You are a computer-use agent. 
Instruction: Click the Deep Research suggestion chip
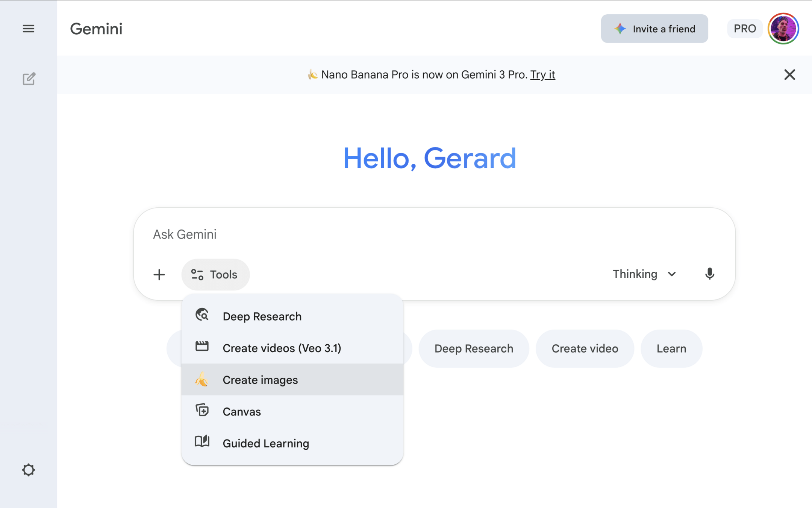[473, 348]
